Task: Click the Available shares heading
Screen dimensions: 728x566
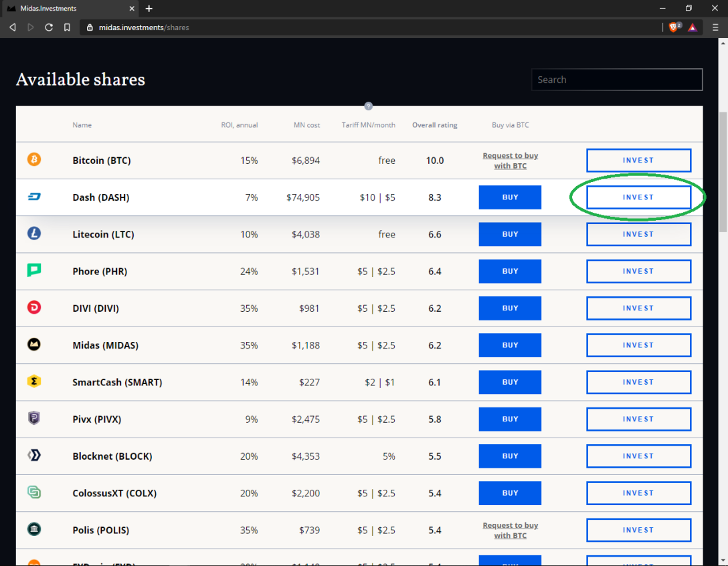Action: pos(80,80)
